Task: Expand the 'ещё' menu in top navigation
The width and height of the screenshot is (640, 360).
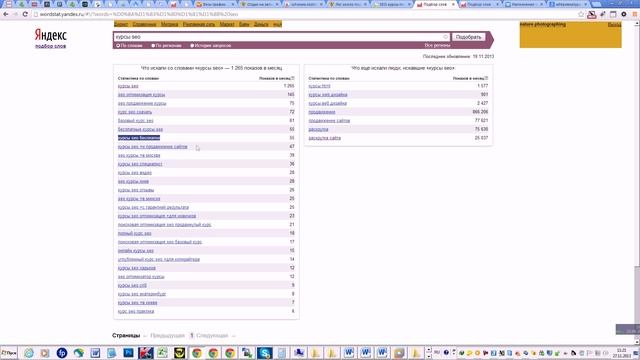Action: click(x=278, y=24)
